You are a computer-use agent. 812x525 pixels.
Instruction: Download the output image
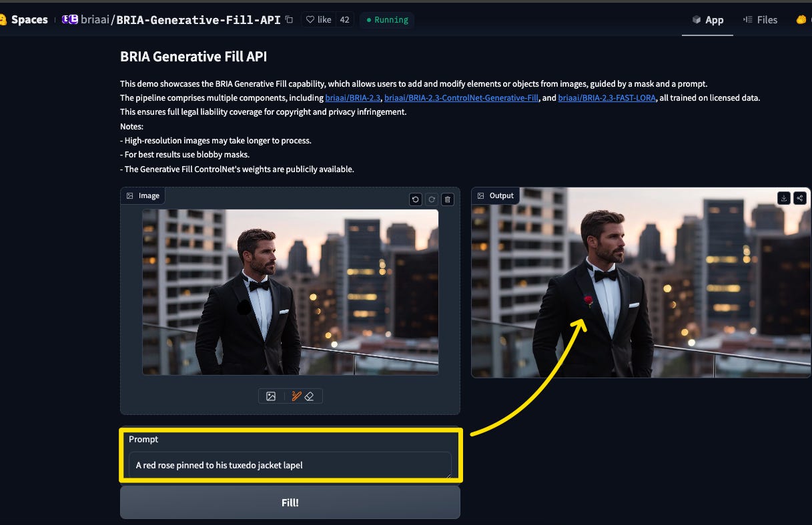click(x=784, y=198)
